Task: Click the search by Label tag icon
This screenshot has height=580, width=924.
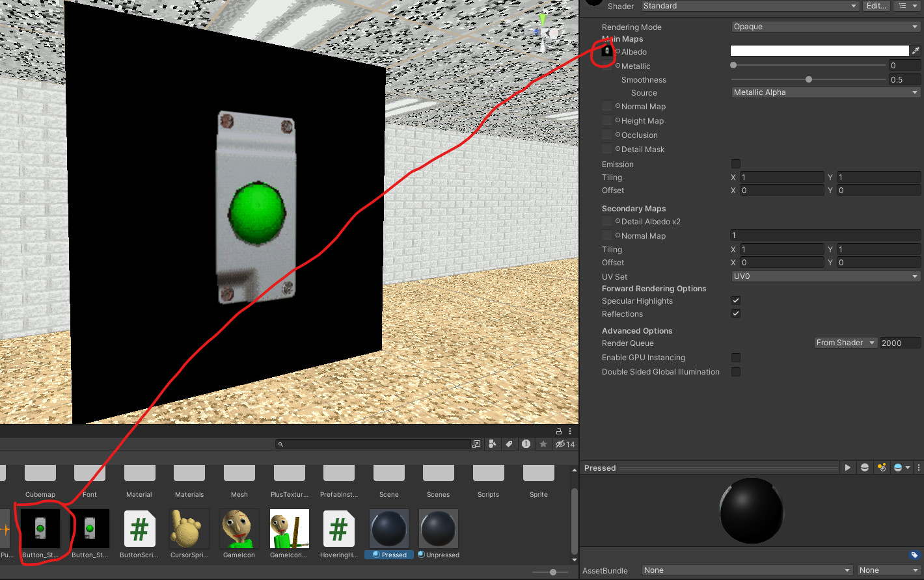Action: (509, 444)
